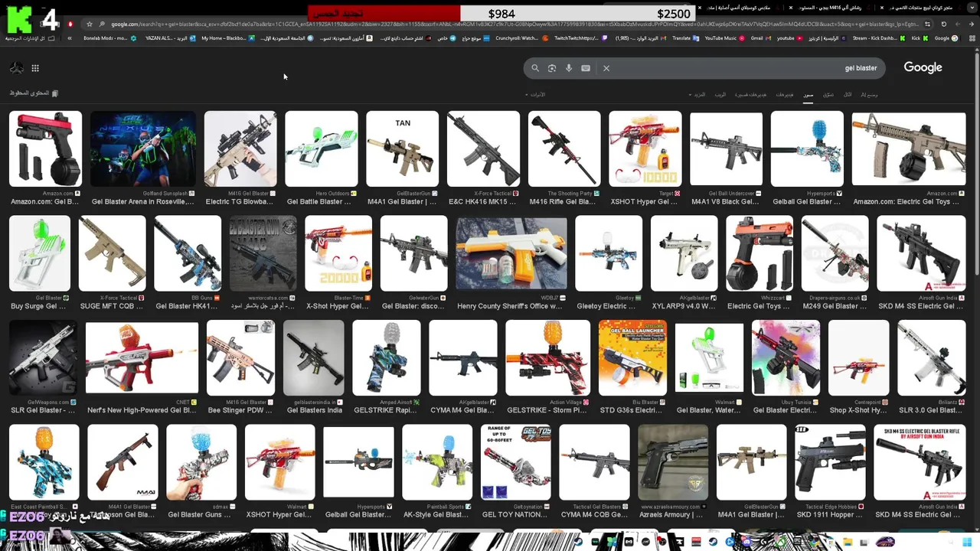The image size is (980, 551).
Task: Click 'Bee Stinger PDW' result caption
Action: point(240,410)
